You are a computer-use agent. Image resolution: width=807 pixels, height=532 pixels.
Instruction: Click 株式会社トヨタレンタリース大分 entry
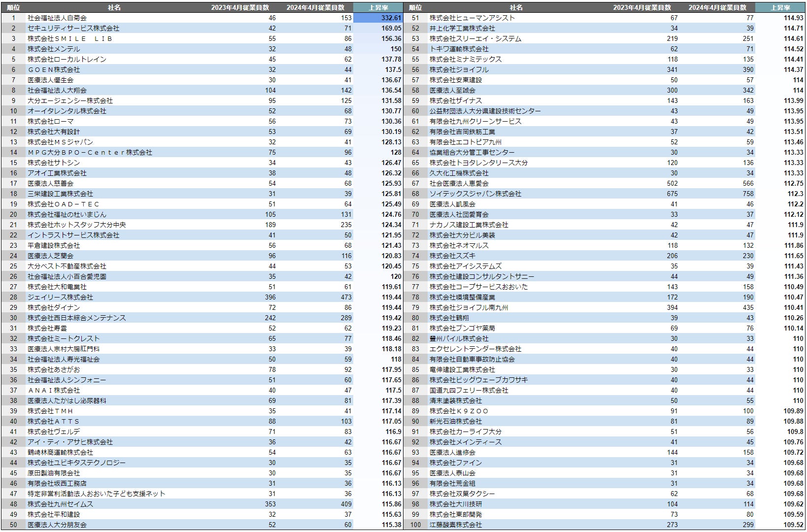coord(479,163)
